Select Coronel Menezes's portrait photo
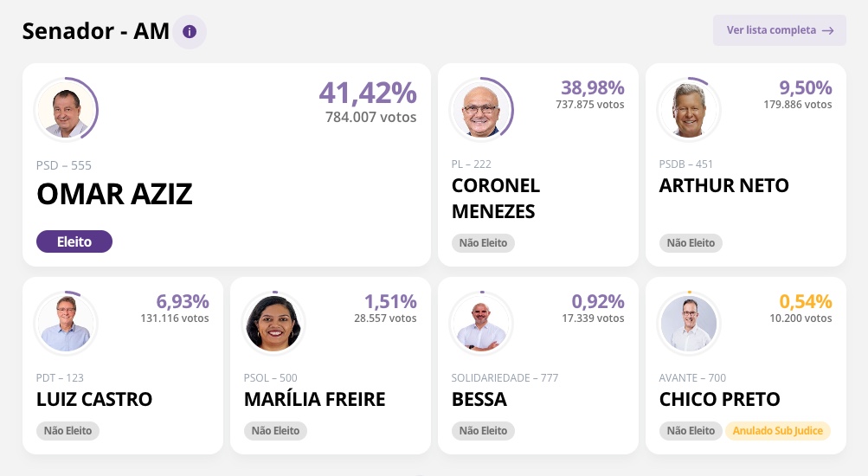This screenshot has height=476, width=868. tap(481, 109)
